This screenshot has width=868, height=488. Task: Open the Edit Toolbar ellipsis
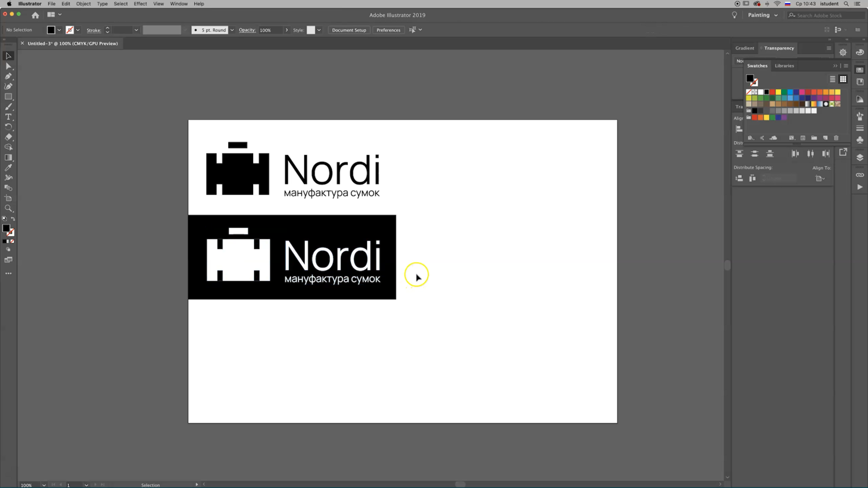pyautogui.click(x=8, y=273)
